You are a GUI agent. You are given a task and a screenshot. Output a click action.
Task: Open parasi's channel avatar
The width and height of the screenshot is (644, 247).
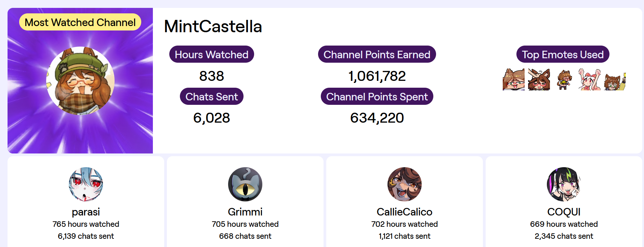pos(86,184)
